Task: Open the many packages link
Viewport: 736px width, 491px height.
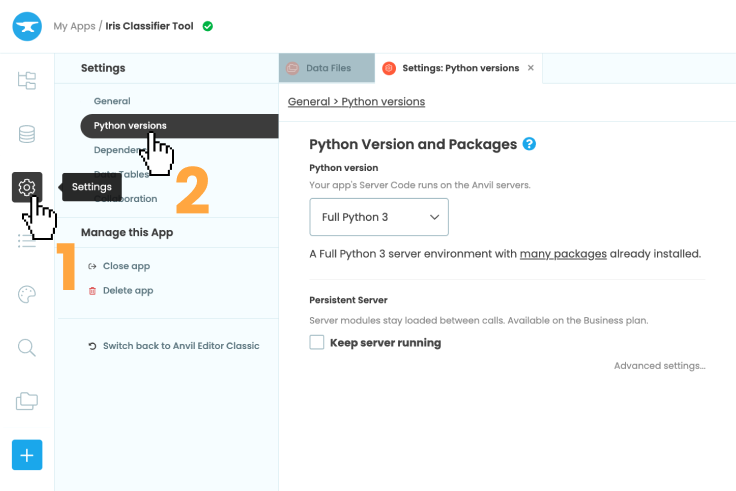Action: pyautogui.click(x=563, y=254)
